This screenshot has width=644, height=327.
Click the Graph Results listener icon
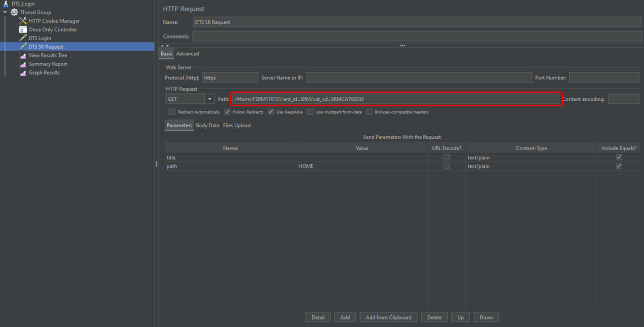[23, 72]
